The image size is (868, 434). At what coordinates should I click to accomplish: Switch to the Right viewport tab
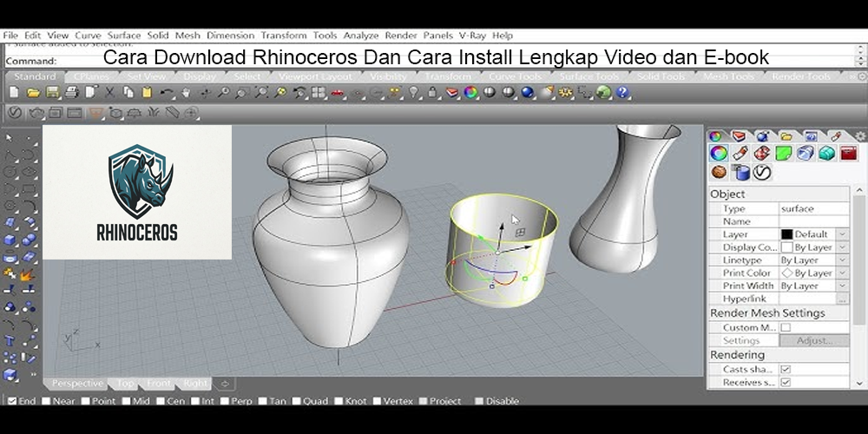(194, 383)
